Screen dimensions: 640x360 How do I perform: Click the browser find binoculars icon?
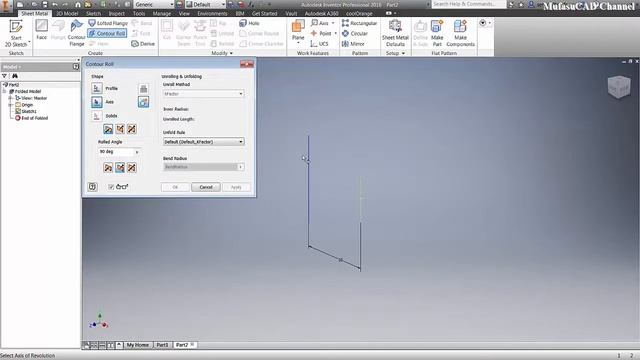(15, 76)
